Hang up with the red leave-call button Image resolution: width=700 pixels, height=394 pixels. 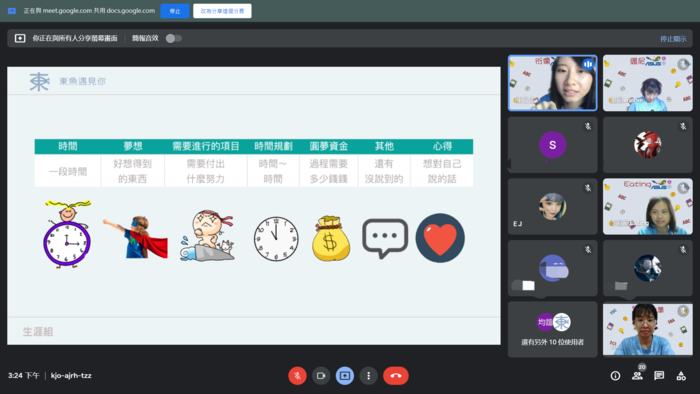pos(396,376)
